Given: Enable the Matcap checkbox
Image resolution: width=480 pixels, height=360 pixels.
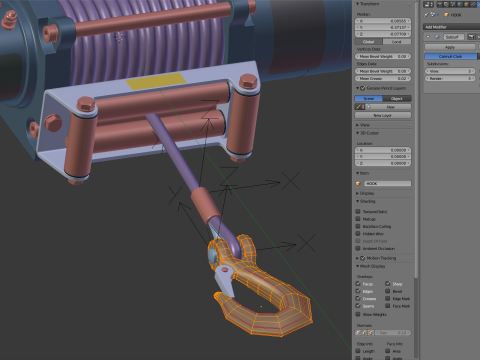Looking at the screenshot, I should (358, 219).
